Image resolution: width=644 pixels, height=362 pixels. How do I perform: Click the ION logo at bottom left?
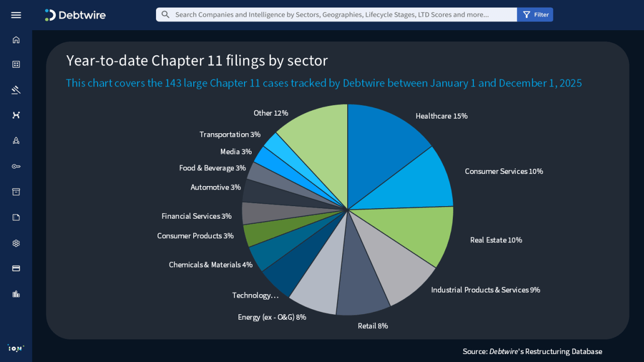[x=16, y=348]
